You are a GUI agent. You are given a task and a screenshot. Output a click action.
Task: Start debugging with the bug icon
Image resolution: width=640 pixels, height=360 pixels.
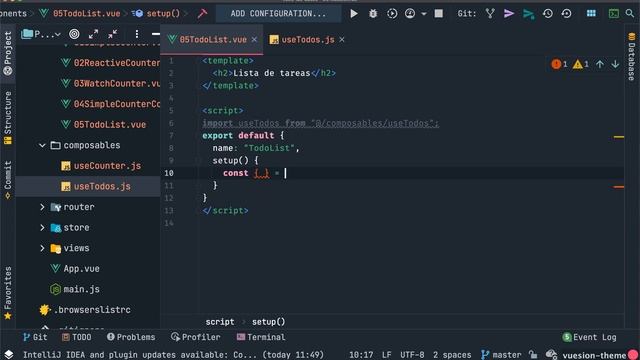373,13
